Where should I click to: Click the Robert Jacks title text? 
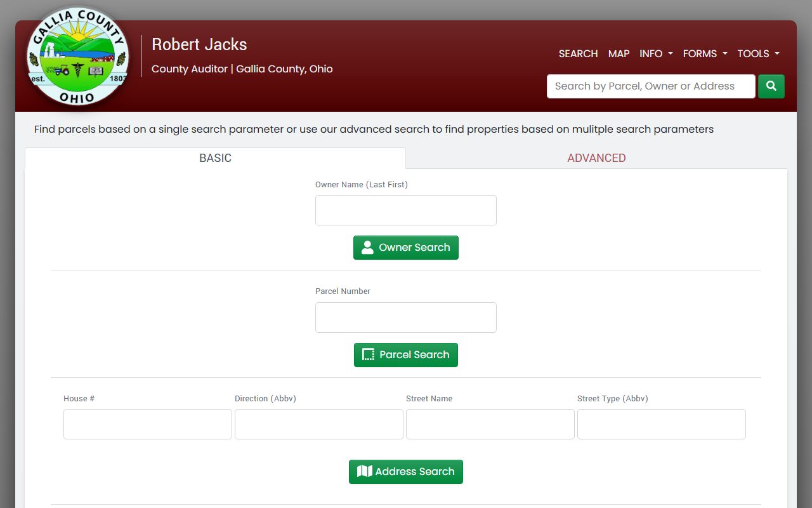pos(199,44)
